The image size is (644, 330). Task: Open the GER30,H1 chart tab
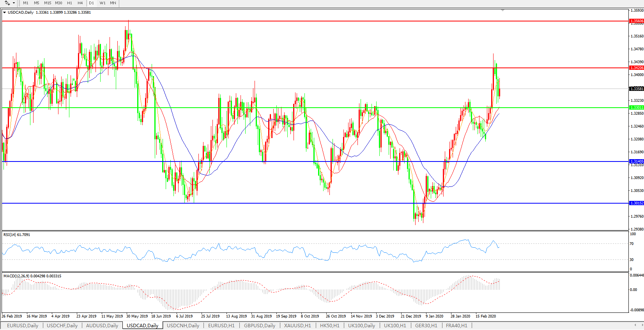(x=426, y=326)
